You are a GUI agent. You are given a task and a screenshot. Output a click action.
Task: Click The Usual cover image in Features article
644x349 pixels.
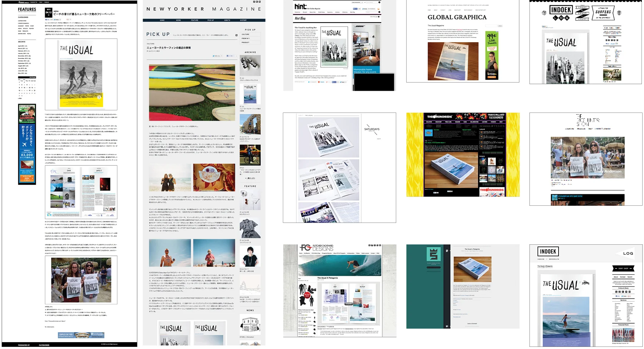click(81, 74)
